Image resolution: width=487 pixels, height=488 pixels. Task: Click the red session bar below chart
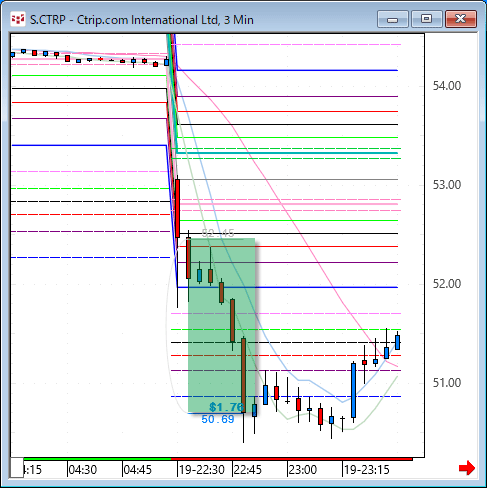[292, 459]
